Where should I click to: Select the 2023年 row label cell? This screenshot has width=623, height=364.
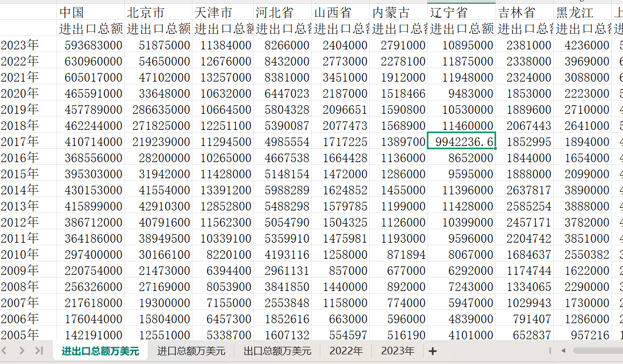[28, 45]
